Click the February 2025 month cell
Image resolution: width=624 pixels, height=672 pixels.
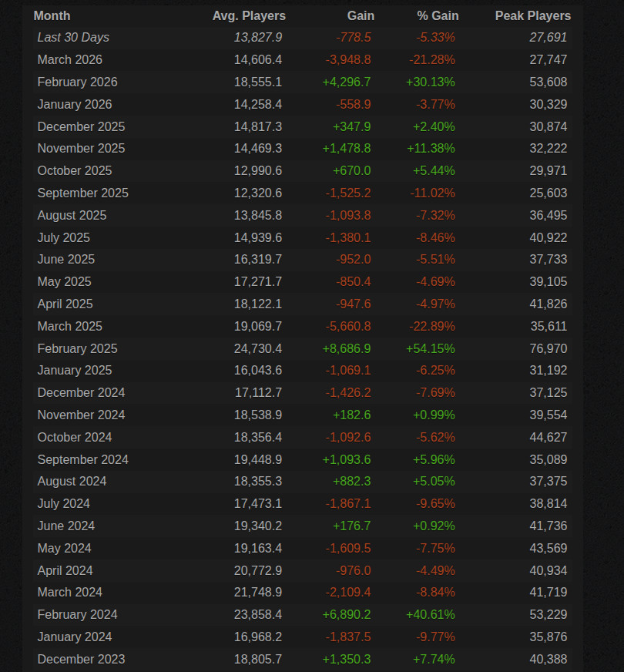pyautogui.click(x=78, y=348)
